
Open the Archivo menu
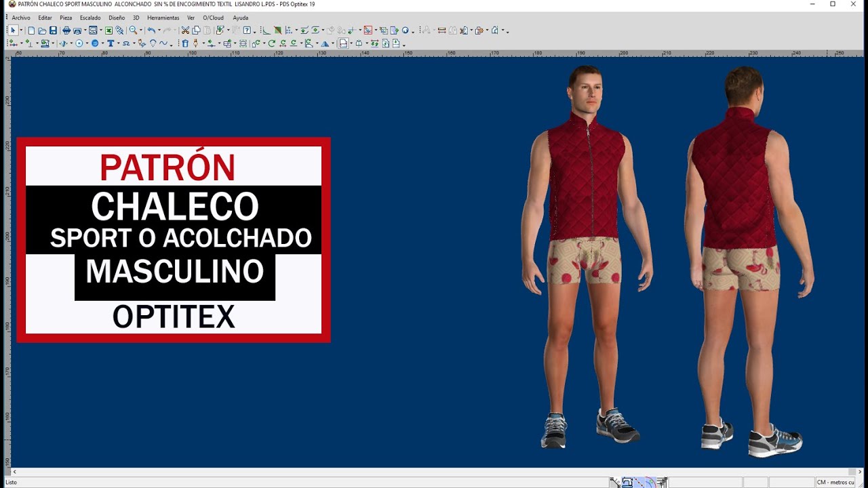[x=21, y=18]
